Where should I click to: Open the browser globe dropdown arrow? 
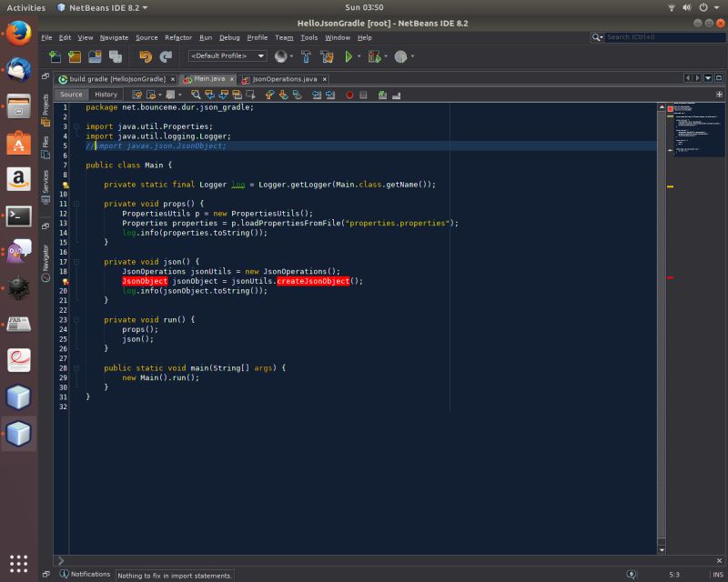pyautogui.click(x=291, y=56)
